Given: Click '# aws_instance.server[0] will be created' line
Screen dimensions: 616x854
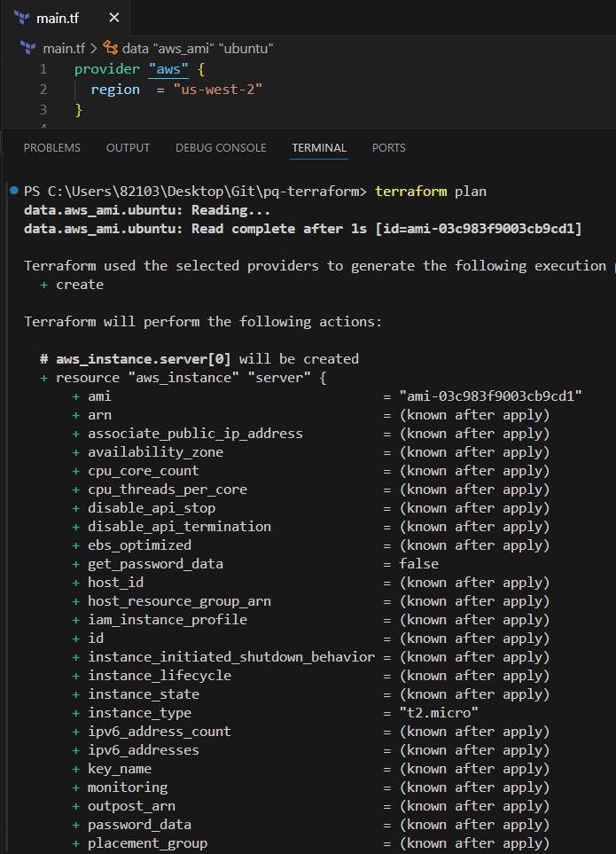Looking at the screenshot, I should coord(199,359).
